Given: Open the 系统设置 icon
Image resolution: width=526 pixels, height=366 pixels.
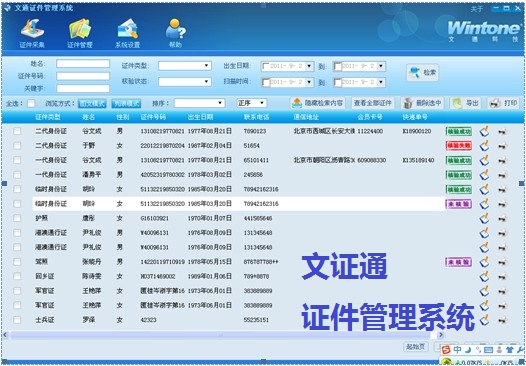Looking at the screenshot, I should click(127, 30).
